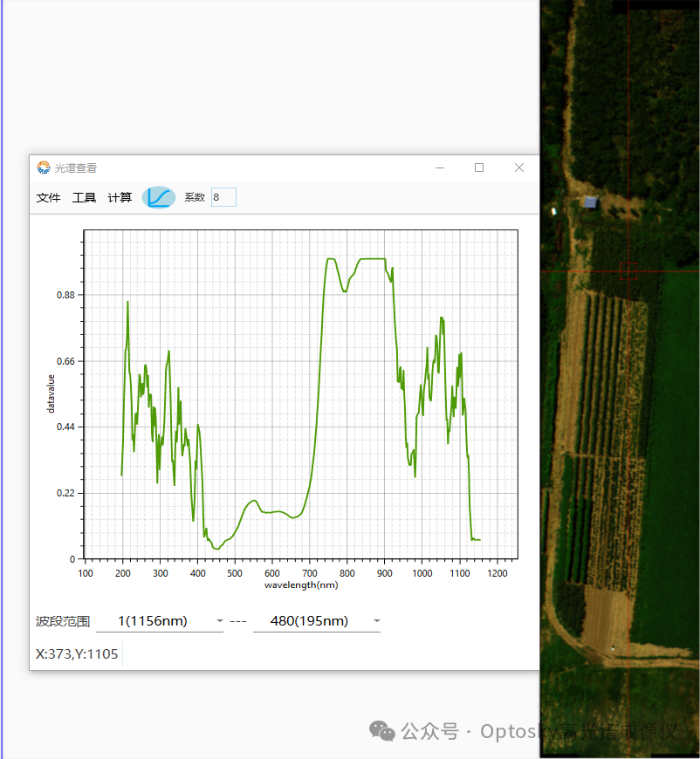This screenshot has height=759, width=700.
Task: Click the red square marker on the aerial image
Action: click(x=628, y=270)
